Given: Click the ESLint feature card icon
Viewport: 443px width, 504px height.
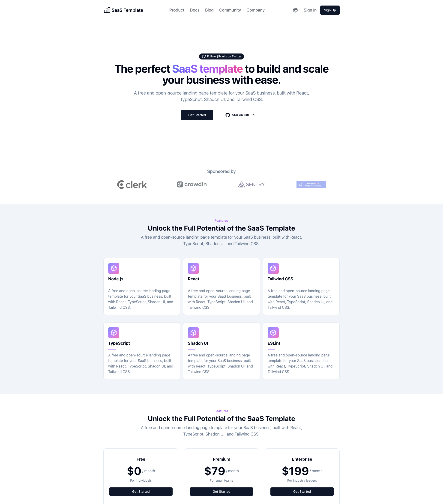Looking at the screenshot, I should coord(273,332).
